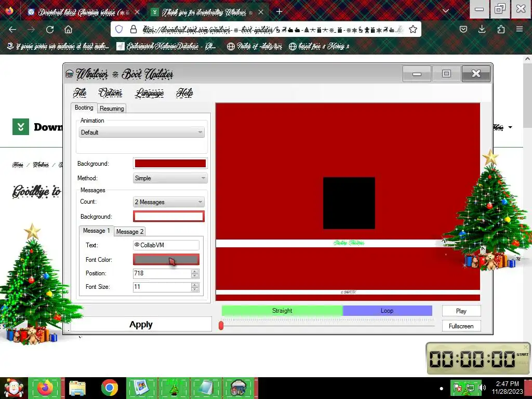This screenshot has height=399, width=532.
Task: Open Firefox hamburger application menu
Action: [520, 29]
